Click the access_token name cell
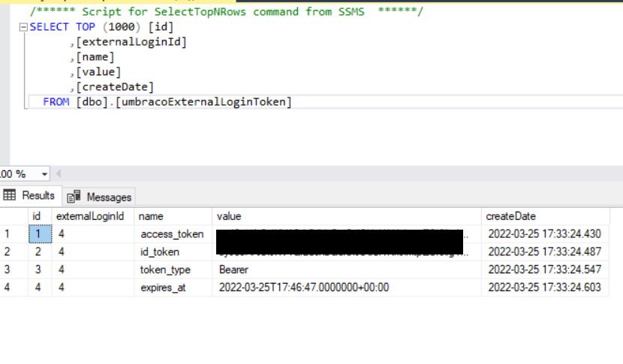Image resolution: width=623 pixels, height=364 pixels. [x=172, y=234]
